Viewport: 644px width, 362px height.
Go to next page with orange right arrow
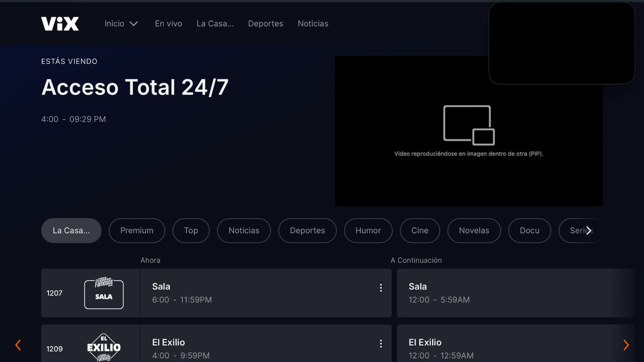[626, 345]
